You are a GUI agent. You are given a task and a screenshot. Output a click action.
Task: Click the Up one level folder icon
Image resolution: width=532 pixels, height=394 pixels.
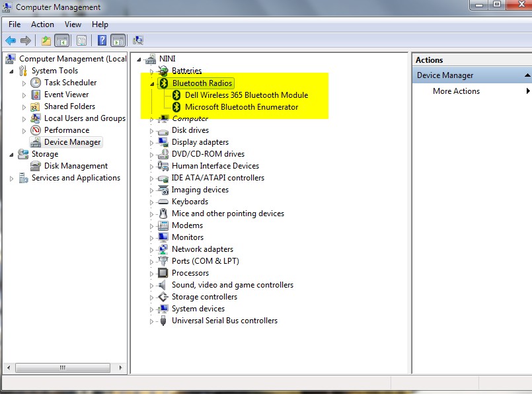46,41
